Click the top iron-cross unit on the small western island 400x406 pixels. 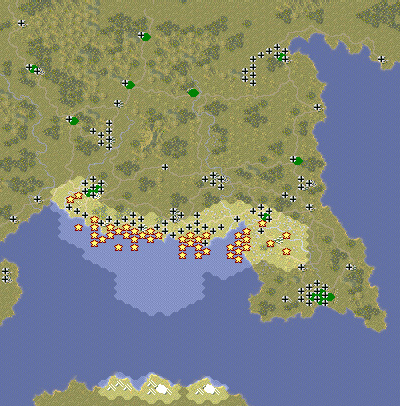pyautogui.click(x=5, y=271)
